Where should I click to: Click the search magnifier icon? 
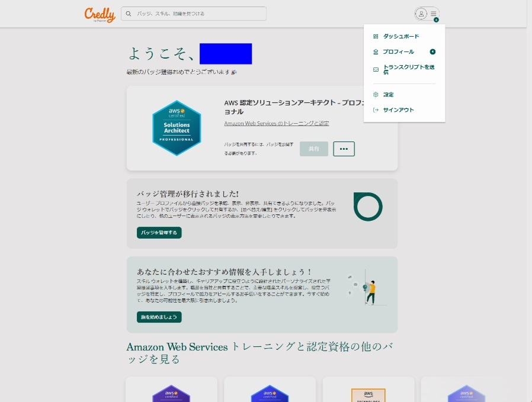pos(129,14)
